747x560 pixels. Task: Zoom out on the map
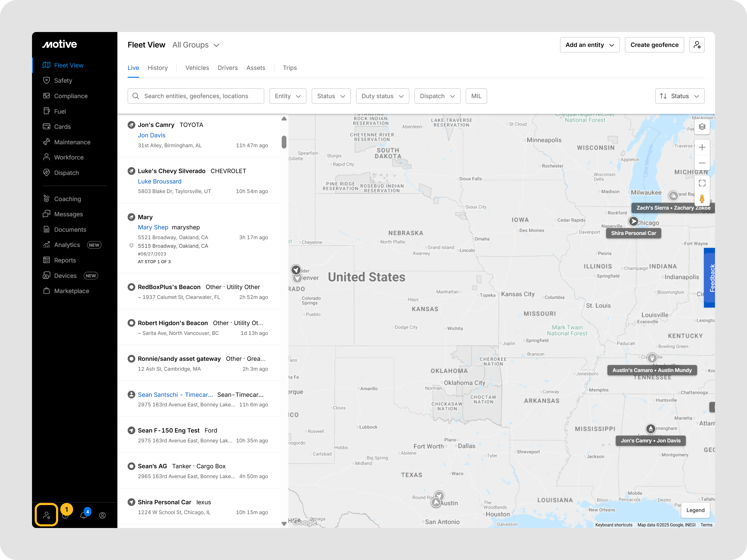(x=702, y=163)
